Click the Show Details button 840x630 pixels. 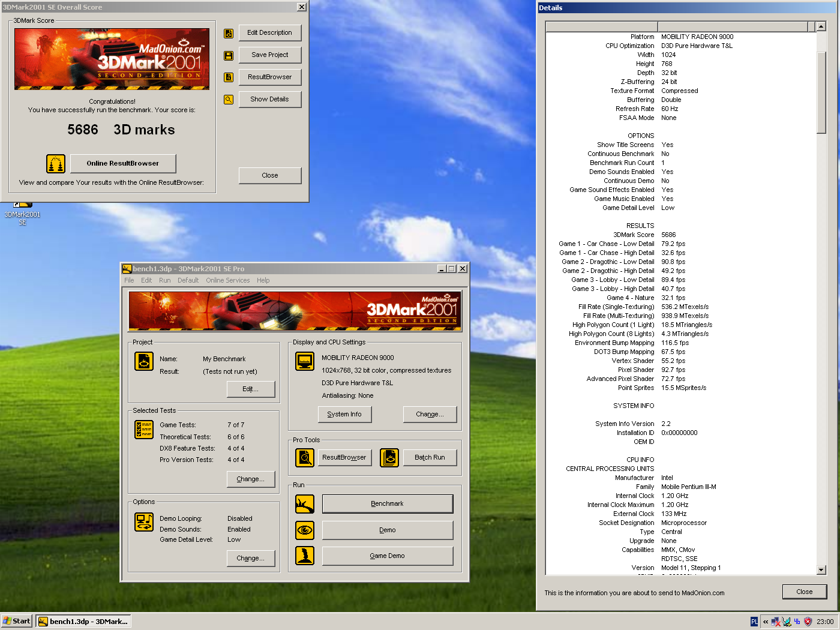(270, 100)
